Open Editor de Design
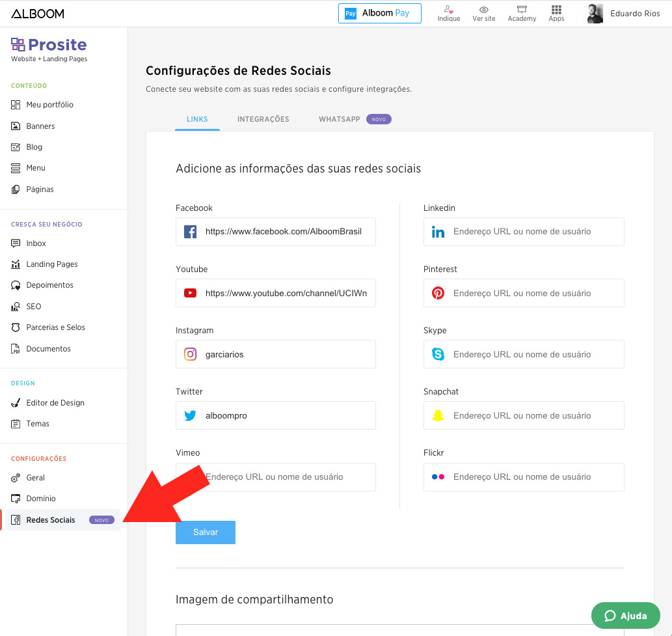This screenshot has height=636, width=672. click(55, 403)
